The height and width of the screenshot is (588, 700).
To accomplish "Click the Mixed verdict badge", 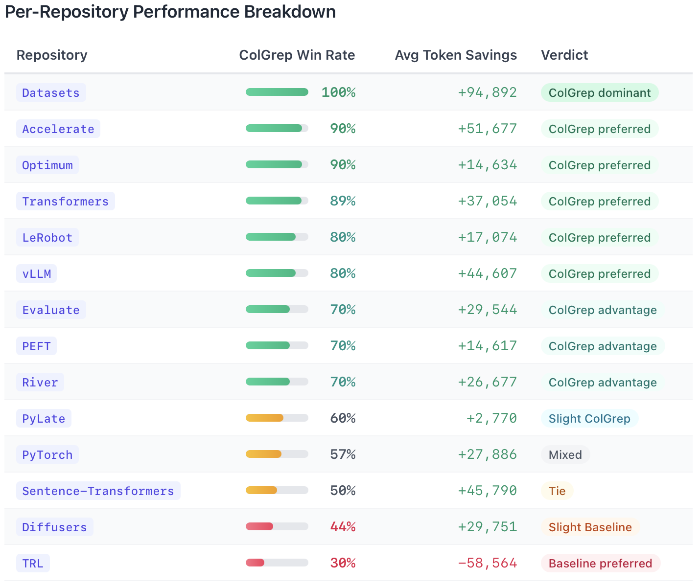I will [565, 455].
